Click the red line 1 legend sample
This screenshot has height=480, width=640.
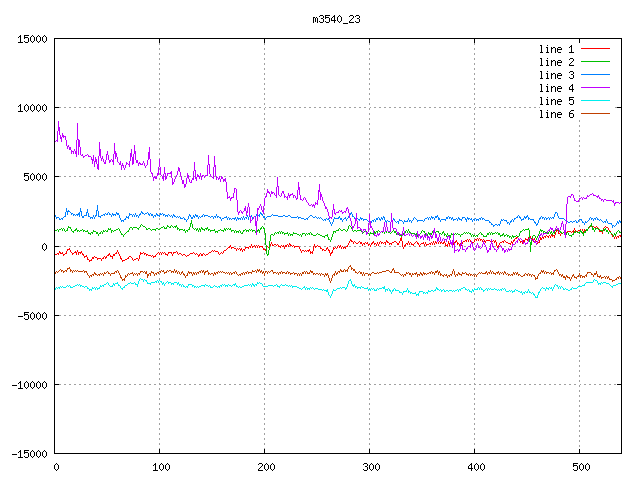click(595, 49)
